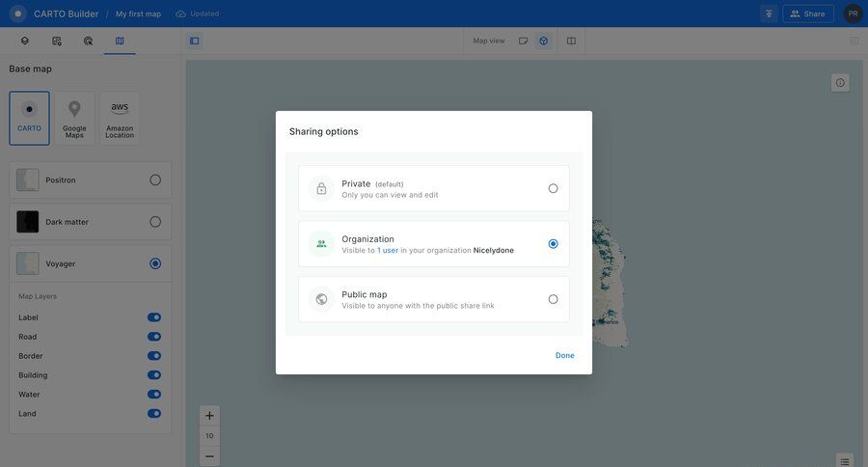Select the Dark matter basemap radio
868x467 pixels.
click(155, 222)
